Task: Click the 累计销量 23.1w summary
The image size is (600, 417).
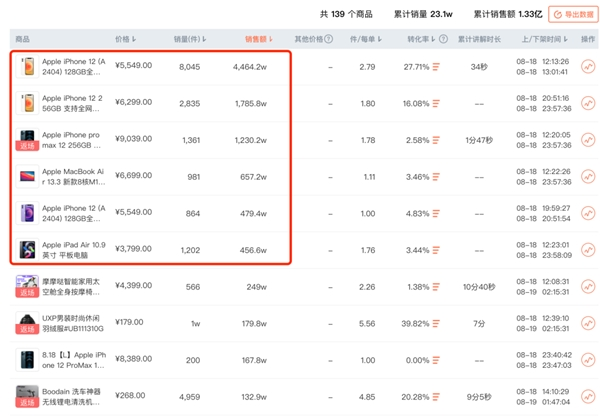Action: 423,15
